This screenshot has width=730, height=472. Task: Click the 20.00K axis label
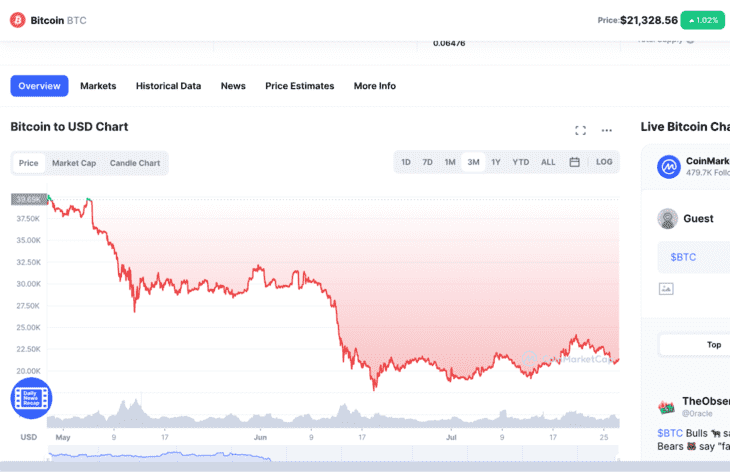pyautogui.click(x=28, y=371)
